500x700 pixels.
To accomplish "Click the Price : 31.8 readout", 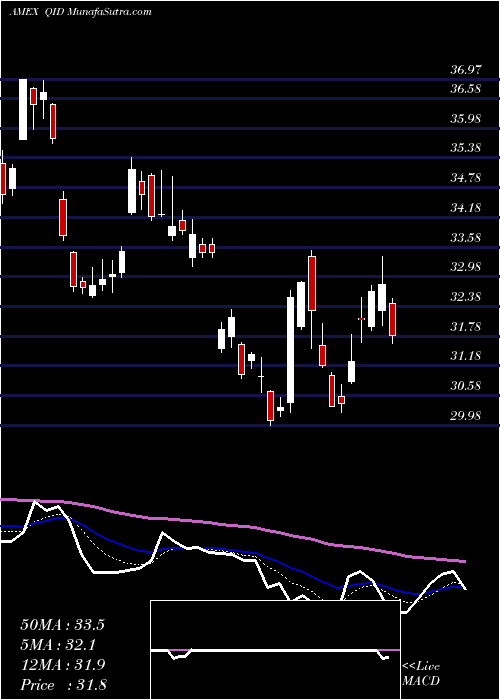I will coord(62,685).
